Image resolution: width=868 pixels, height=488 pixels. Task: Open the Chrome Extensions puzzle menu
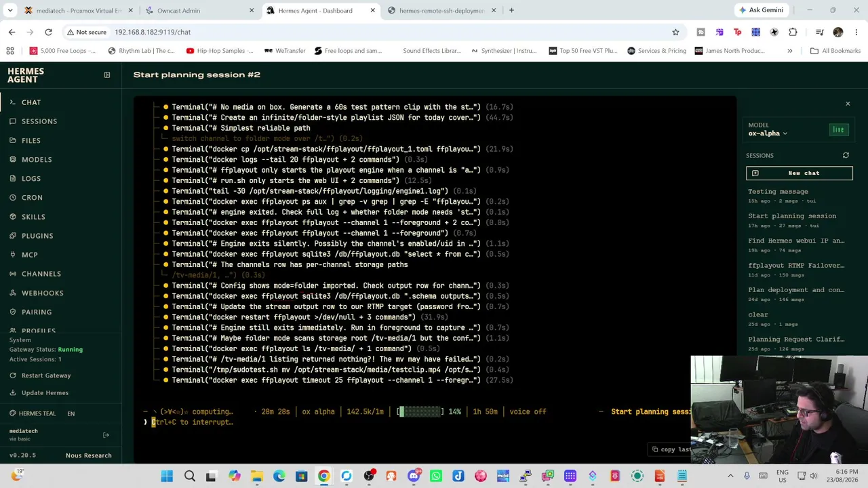793,32
